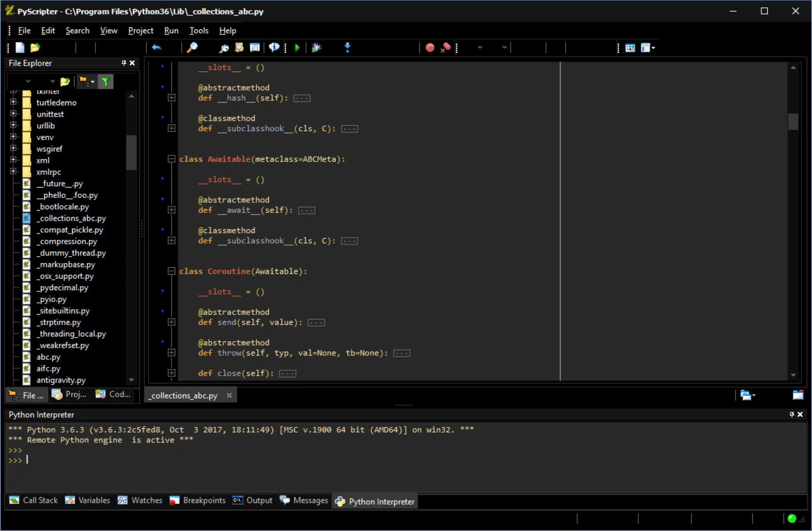Click the Run script icon in toolbar
Image resolution: width=812 pixels, height=531 pixels.
point(297,47)
